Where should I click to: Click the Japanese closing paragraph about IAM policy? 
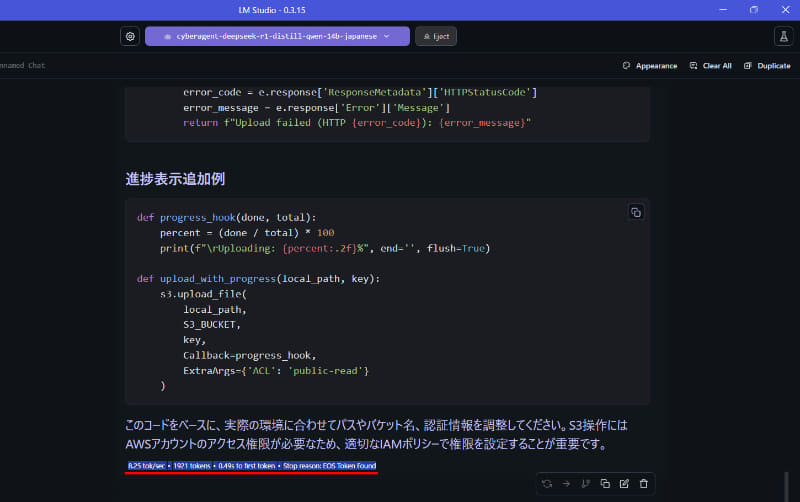pos(377,435)
